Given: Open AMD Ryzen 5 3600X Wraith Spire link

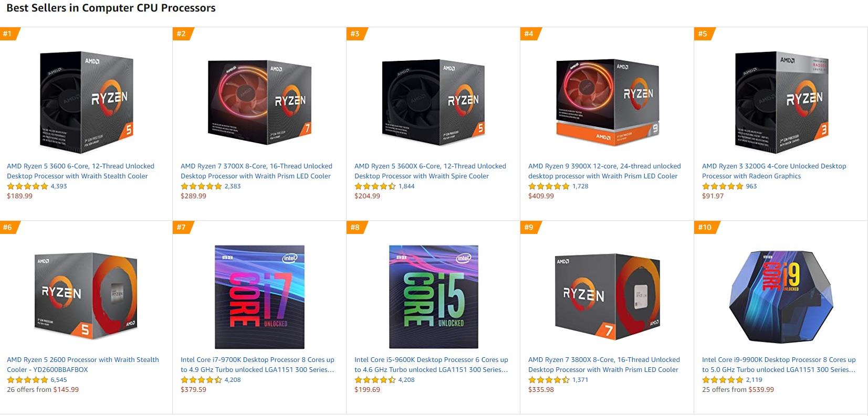Looking at the screenshot, I should 430,171.
